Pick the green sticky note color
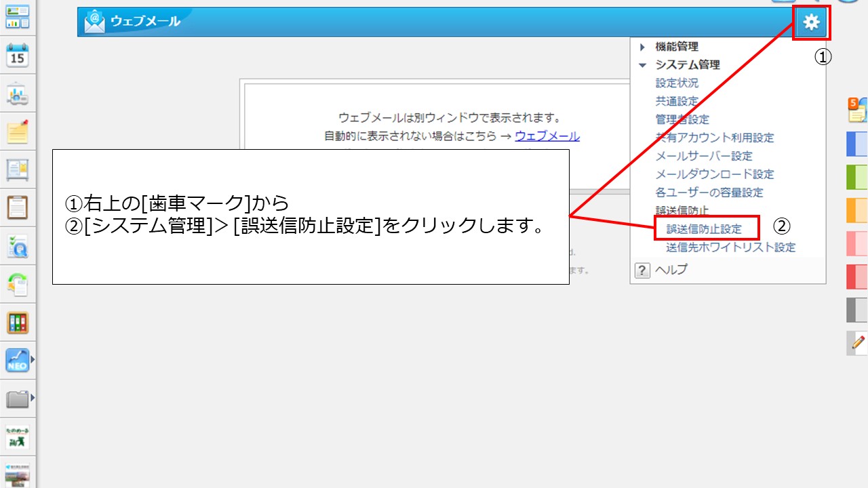This screenshot has height=488, width=868. pyautogui.click(x=857, y=177)
